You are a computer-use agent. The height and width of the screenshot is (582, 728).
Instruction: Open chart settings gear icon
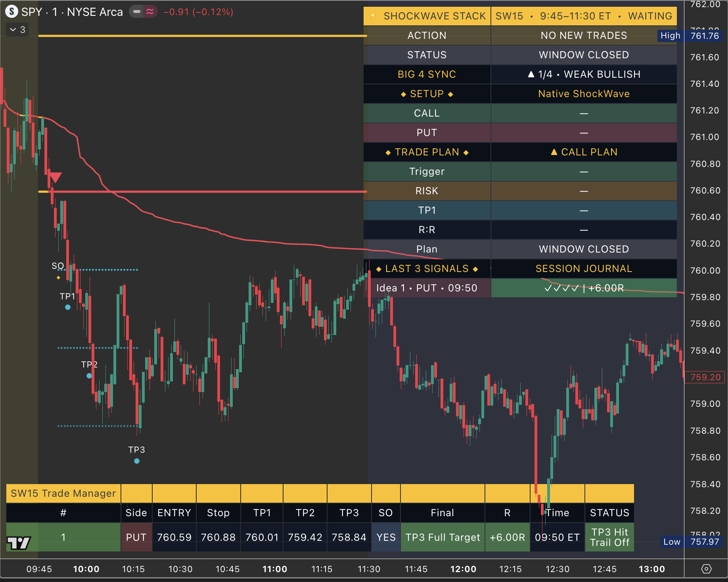click(x=706, y=569)
